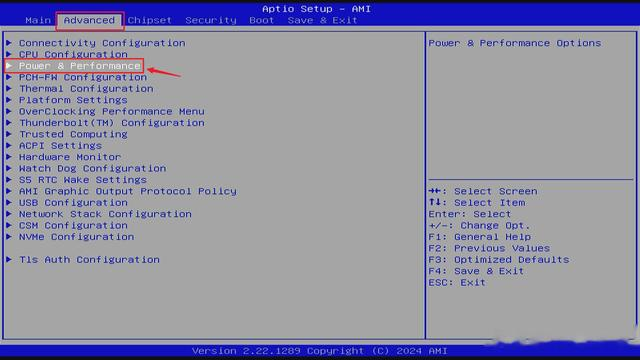Click the arrow beside NVMe Configuration
The image size is (640, 360).
[9, 237]
